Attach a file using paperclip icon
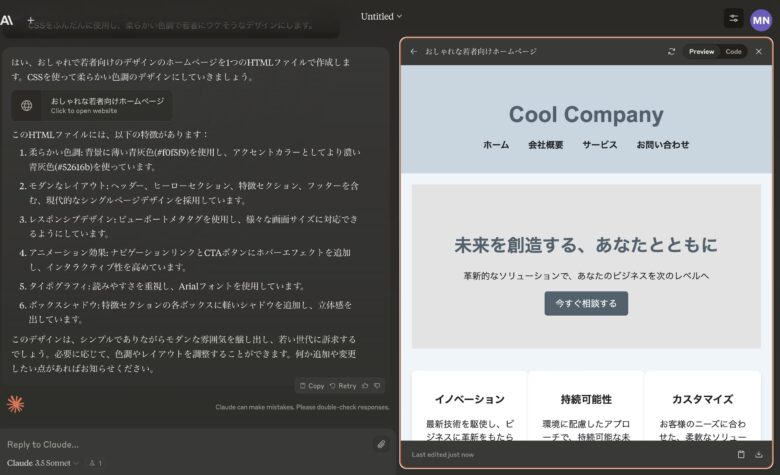 [381, 444]
